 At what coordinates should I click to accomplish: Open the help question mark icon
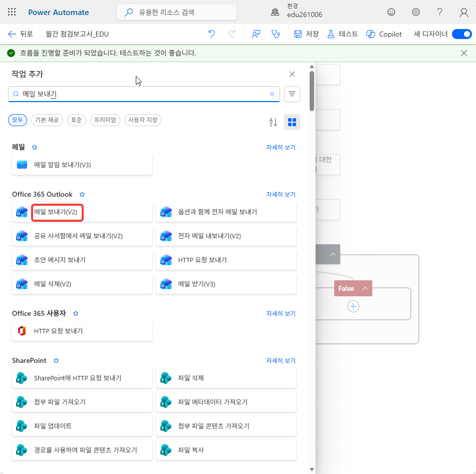pyautogui.click(x=439, y=12)
